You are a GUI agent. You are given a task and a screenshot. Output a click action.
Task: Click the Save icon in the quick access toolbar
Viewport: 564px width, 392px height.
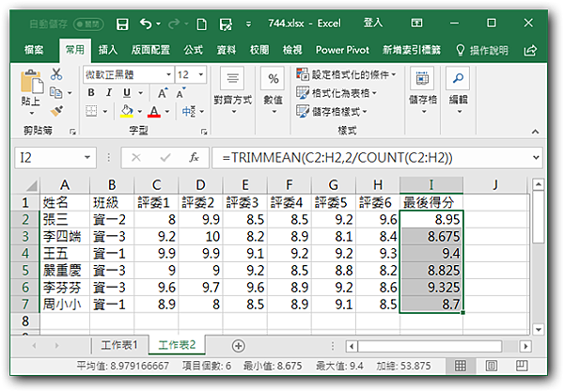(122, 22)
